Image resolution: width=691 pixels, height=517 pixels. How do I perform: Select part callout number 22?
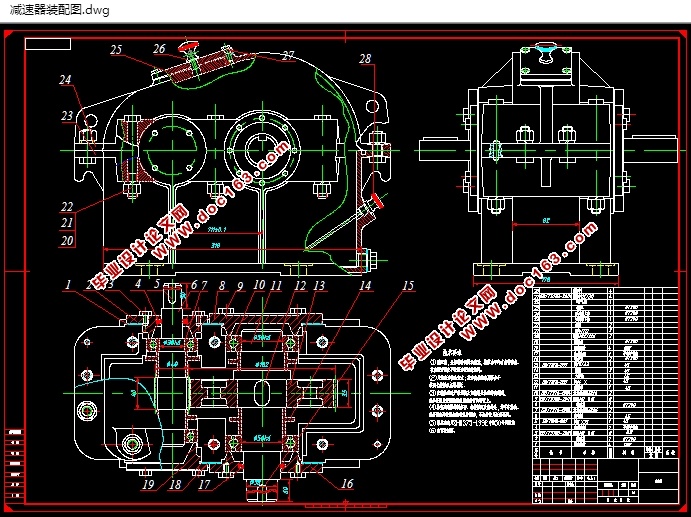[x=67, y=206]
